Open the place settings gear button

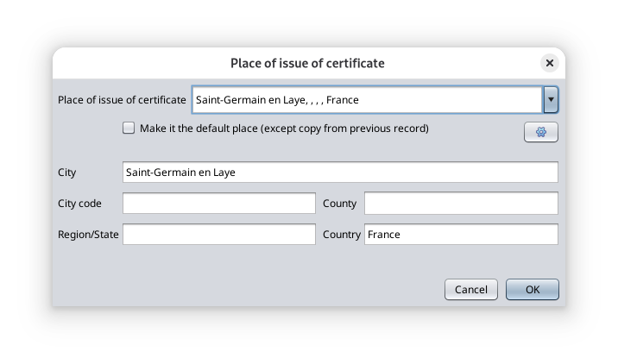(x=540, y=132)
